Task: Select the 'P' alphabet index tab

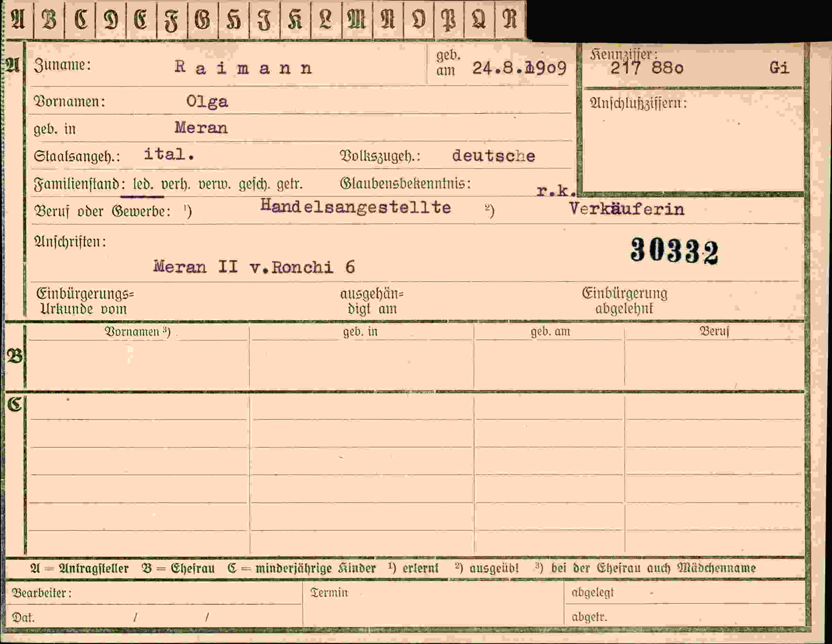Action: (449, 20)
